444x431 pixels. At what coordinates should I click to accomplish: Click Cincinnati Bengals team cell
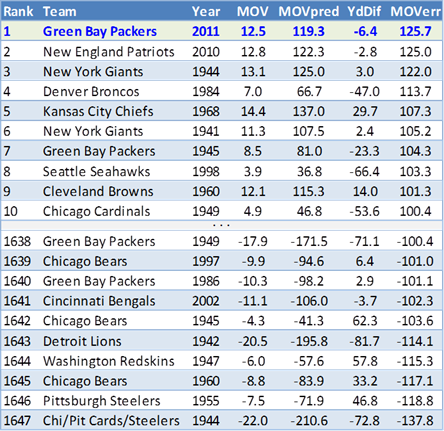(x=99, y=301)
